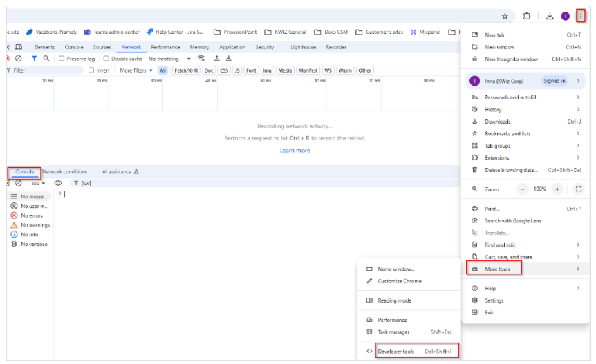Open the Vacations-Namely bookmark
Screen dimensions: 596x364
(x=51, y=32)
